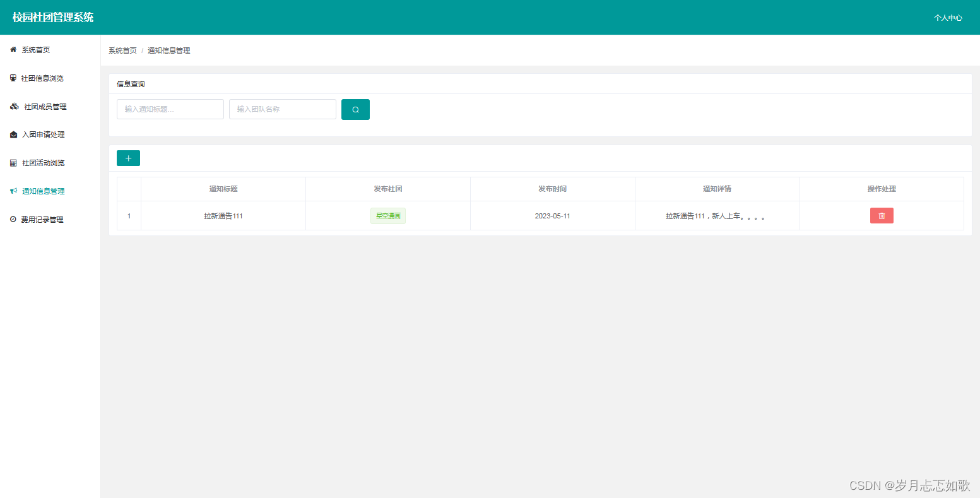Click the 发布社团 column header
This screenshot has height=498, width=980.
[x=388, y=189]
